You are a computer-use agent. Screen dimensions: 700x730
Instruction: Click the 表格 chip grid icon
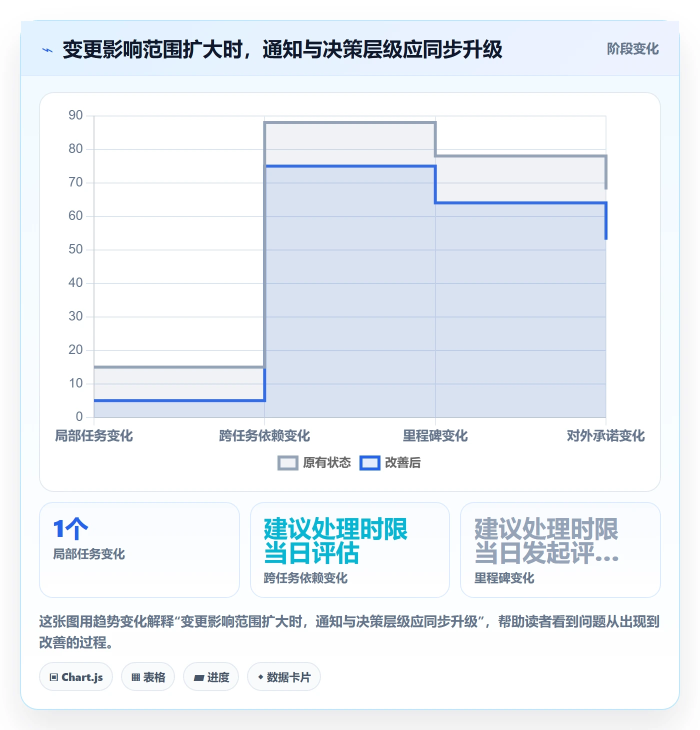[135, 677]
